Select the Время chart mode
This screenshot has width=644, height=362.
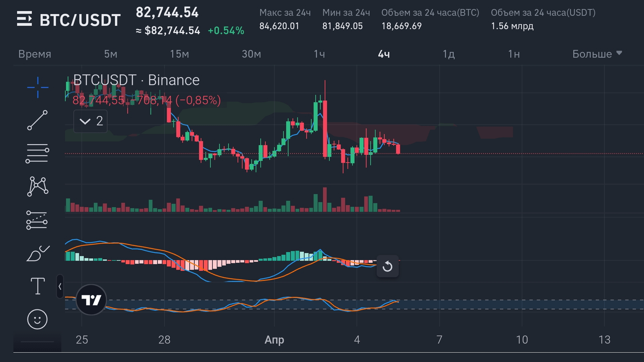(35, 54)
